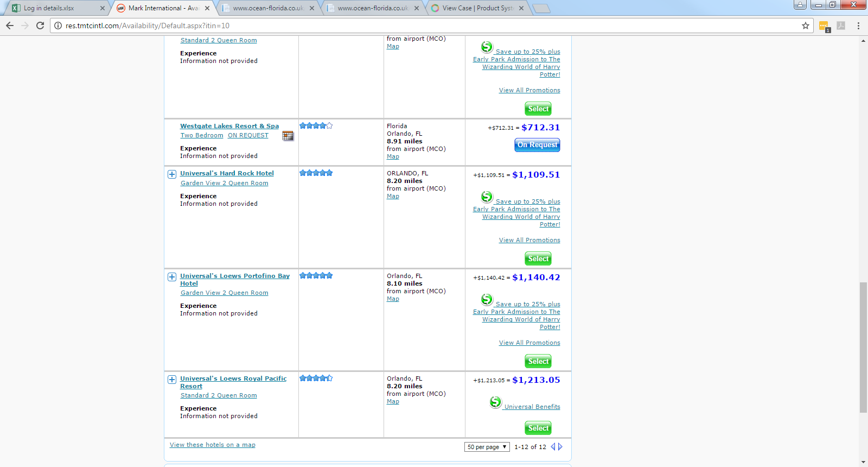868x467 pixels.
Task: Open Westgate Lakes Resort & Spa link
Action: (229, 126)
